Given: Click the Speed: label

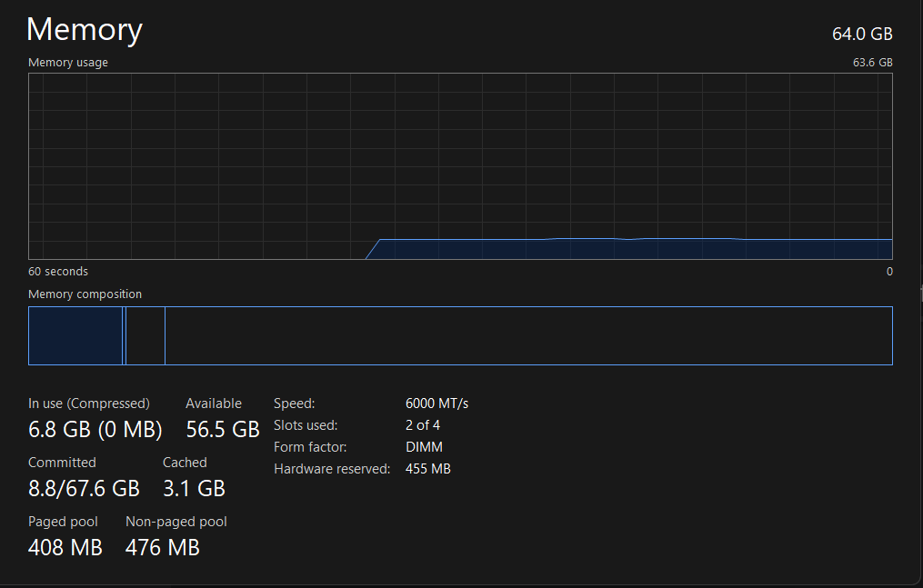Looking at the screenshot, I should pos(295,404).
